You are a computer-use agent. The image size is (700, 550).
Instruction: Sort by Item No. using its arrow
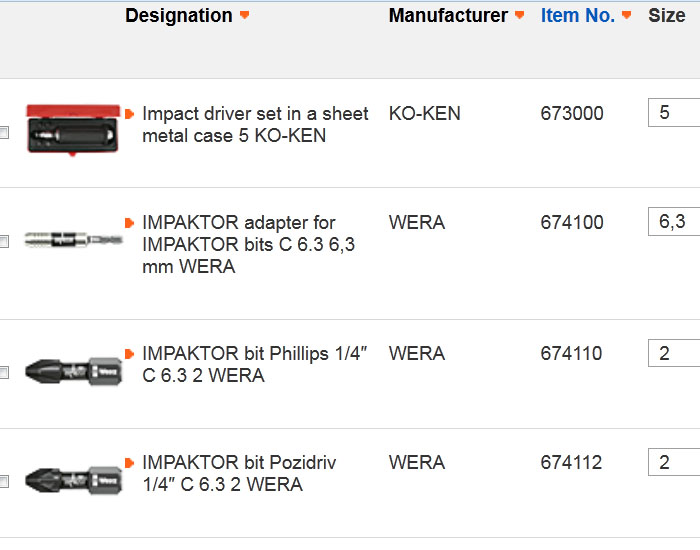[627, 16]
